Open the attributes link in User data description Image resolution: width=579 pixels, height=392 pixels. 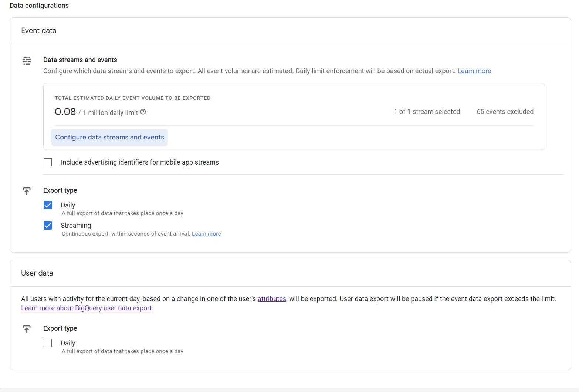pyautogui.click(x=272, y=298)
